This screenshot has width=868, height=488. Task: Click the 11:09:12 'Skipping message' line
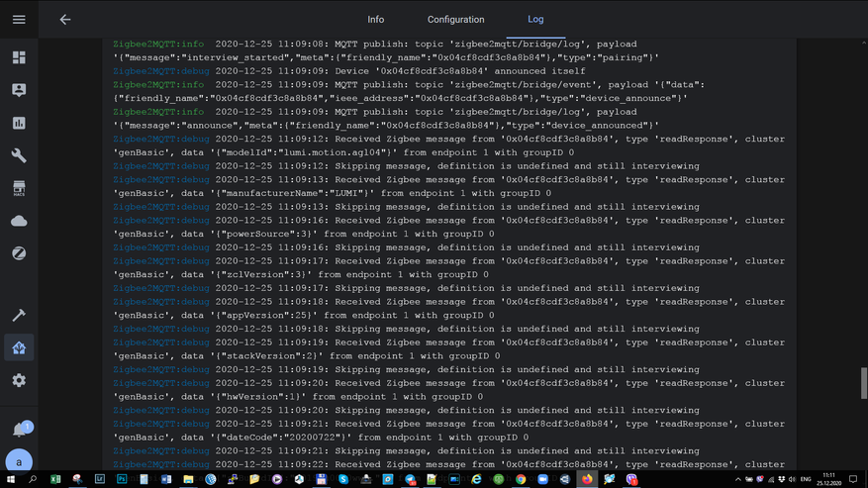click(406, 166)
